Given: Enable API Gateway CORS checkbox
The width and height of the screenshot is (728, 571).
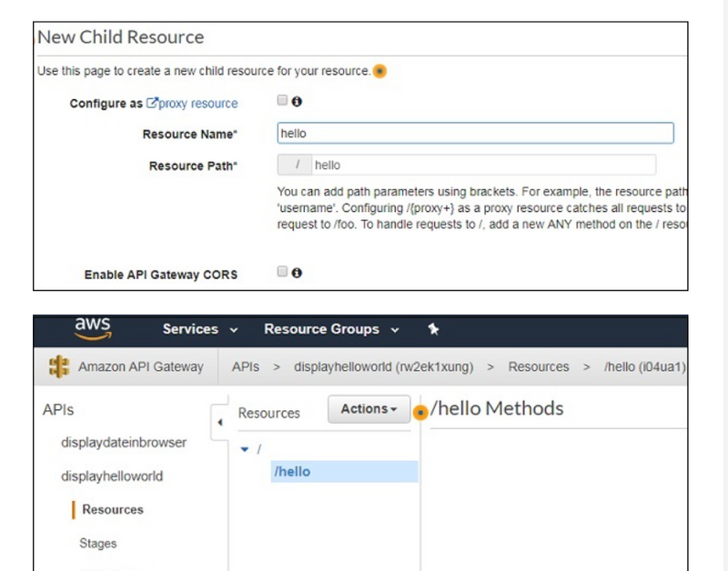Looking at the screenshot, I should tap(283, 271).
